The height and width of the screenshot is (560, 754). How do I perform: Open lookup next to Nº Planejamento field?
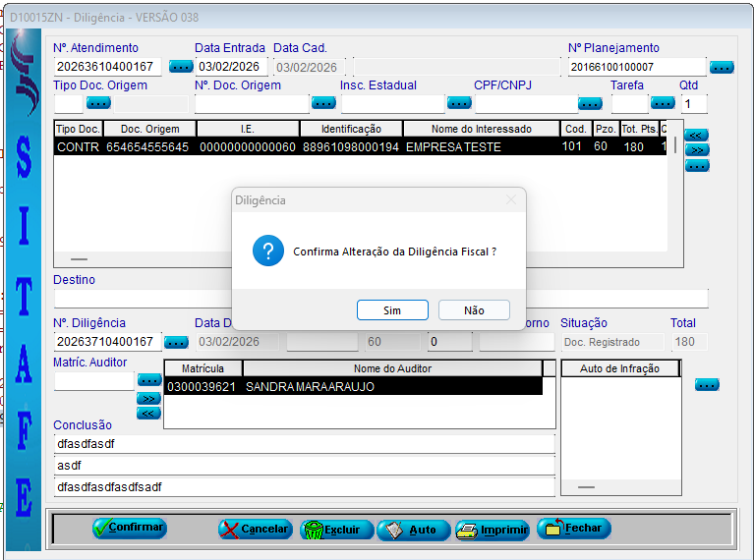pos(722,67)
